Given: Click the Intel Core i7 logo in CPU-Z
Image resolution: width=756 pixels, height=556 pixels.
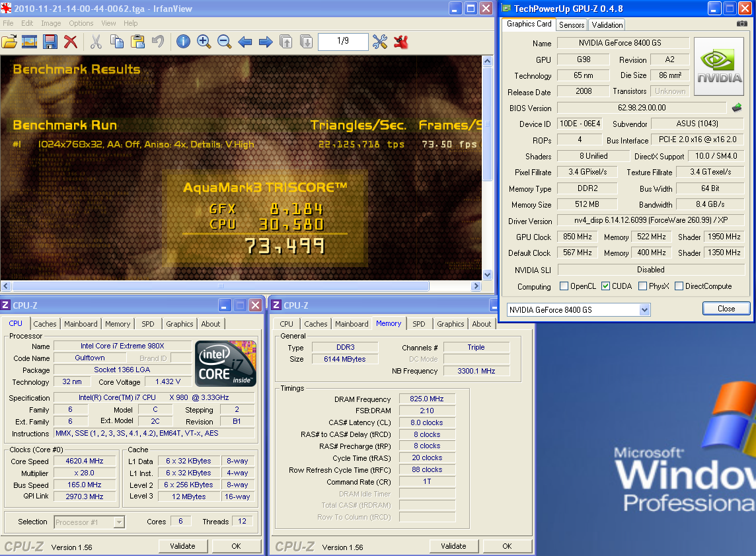Looking at the screenshot, I should (225, 364).
